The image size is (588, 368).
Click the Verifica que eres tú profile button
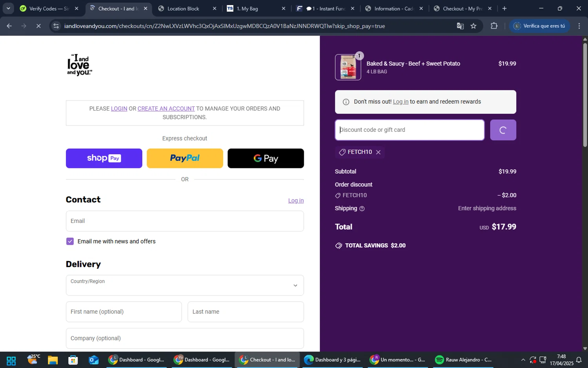tap(540, 26)
